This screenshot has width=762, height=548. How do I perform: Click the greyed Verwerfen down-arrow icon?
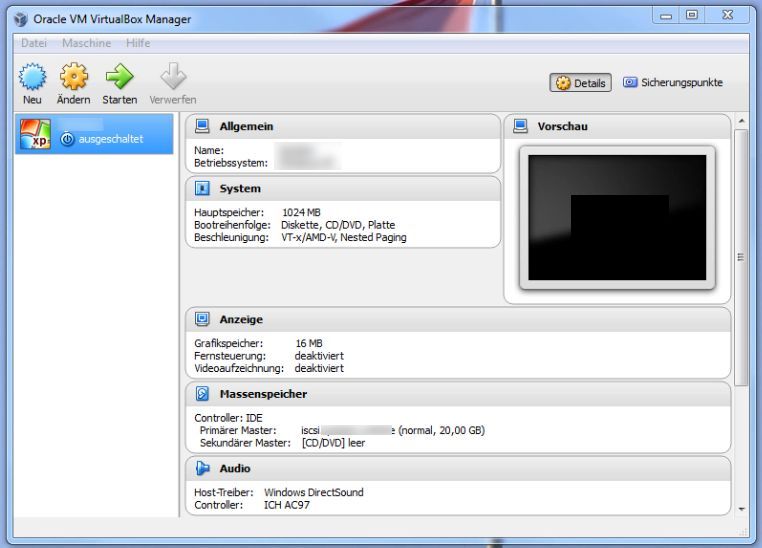pos(173,77)
